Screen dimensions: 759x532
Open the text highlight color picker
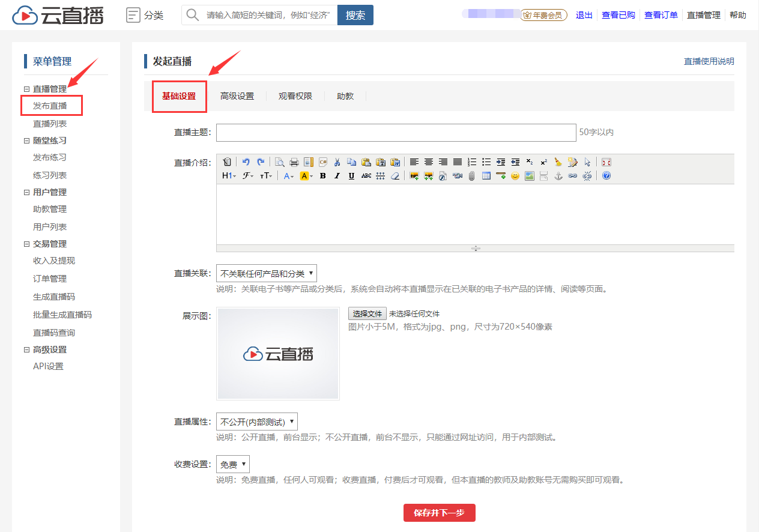306,176
